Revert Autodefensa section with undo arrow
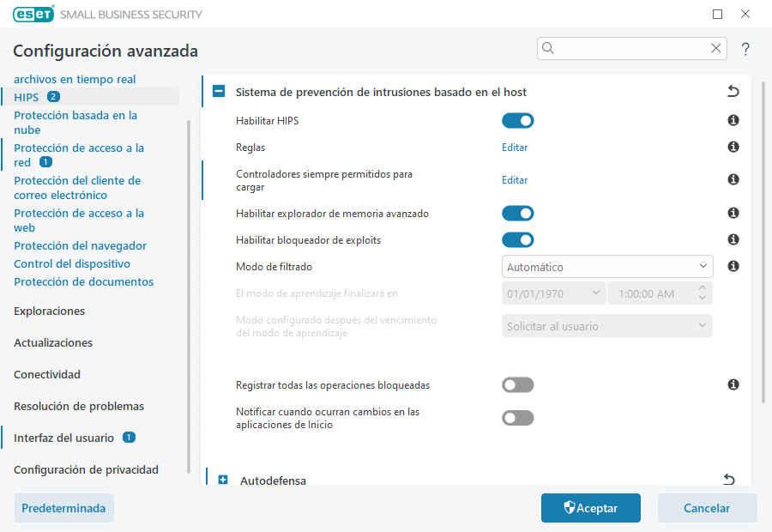772x532 pixels. [x=729, y=480]
